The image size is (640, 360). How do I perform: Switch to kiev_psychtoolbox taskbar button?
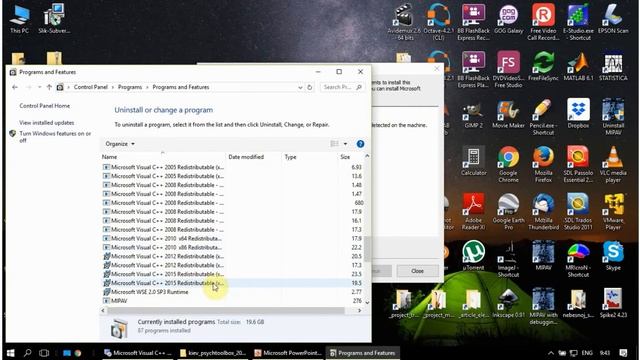pyautogui.click(x=213, y=353)
